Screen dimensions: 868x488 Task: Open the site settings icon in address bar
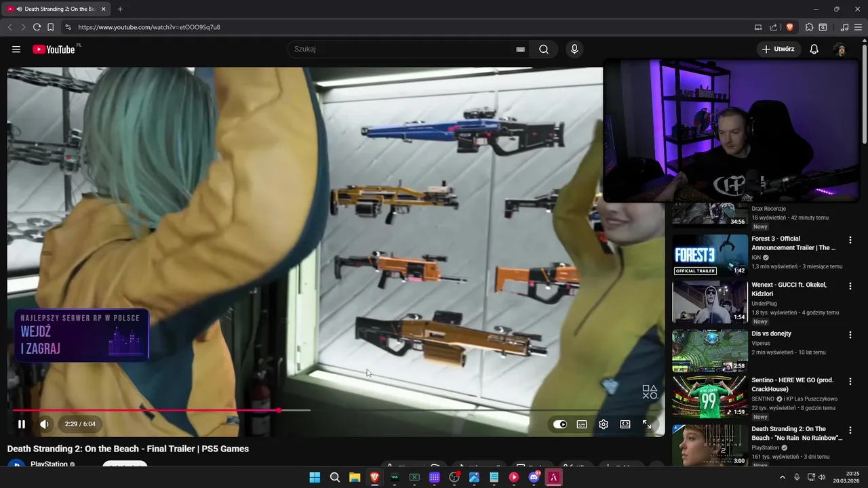point(68,27)
